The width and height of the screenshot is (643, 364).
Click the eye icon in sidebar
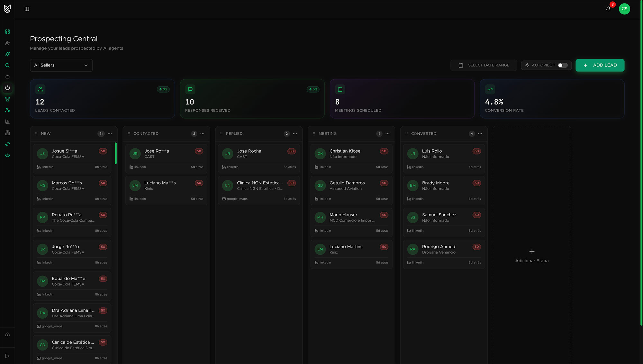pos(7,155)
